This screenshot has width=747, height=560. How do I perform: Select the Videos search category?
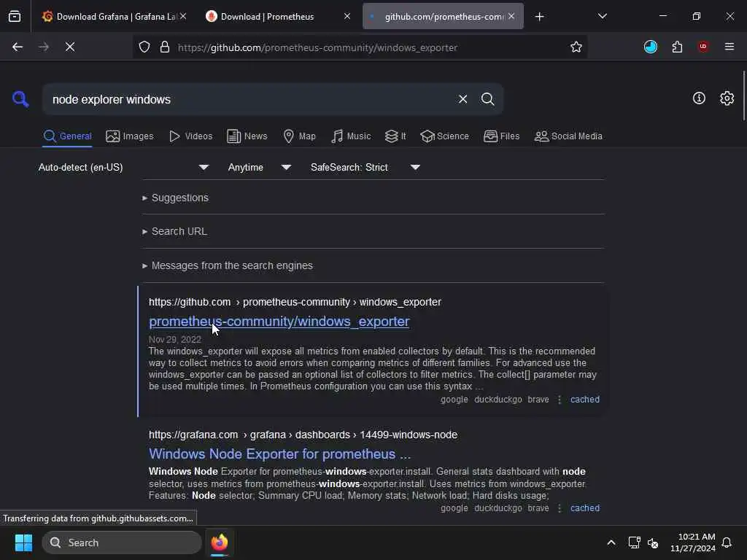(x=190, y=136)
